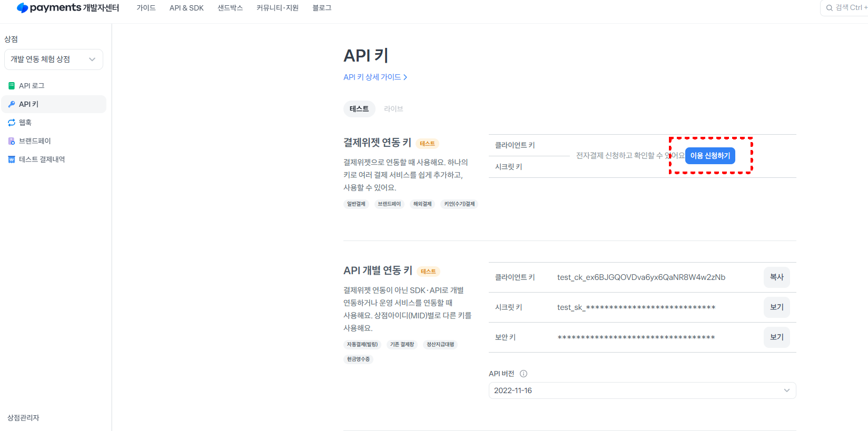Screen dimensions: 868x431
Task: Click the 이용 신청하기 button
Action: click(x=710, y=156)
